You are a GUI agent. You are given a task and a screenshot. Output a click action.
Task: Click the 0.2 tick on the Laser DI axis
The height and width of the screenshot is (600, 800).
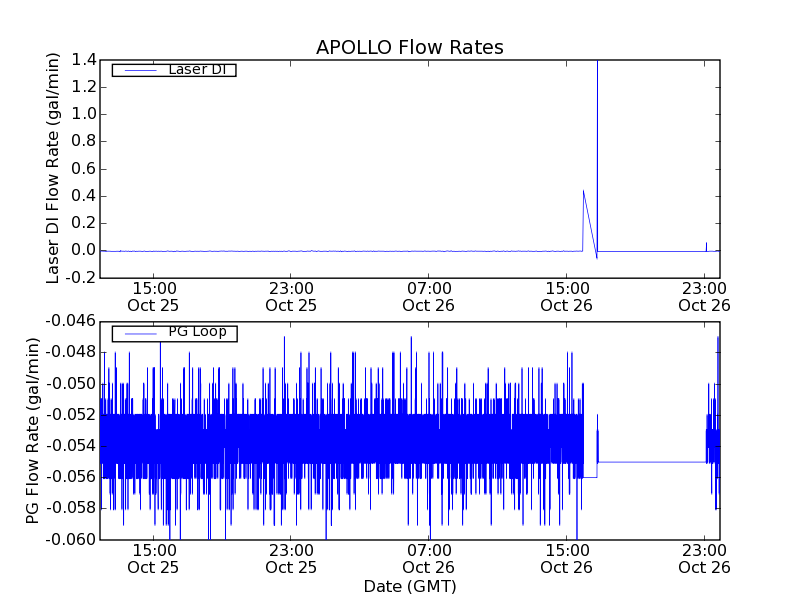[x=84, y=223]
